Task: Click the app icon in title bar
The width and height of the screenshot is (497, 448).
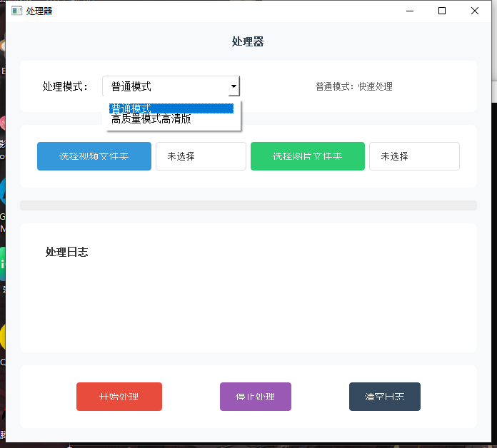Action: pyautogui.click(x=16, y=11)
